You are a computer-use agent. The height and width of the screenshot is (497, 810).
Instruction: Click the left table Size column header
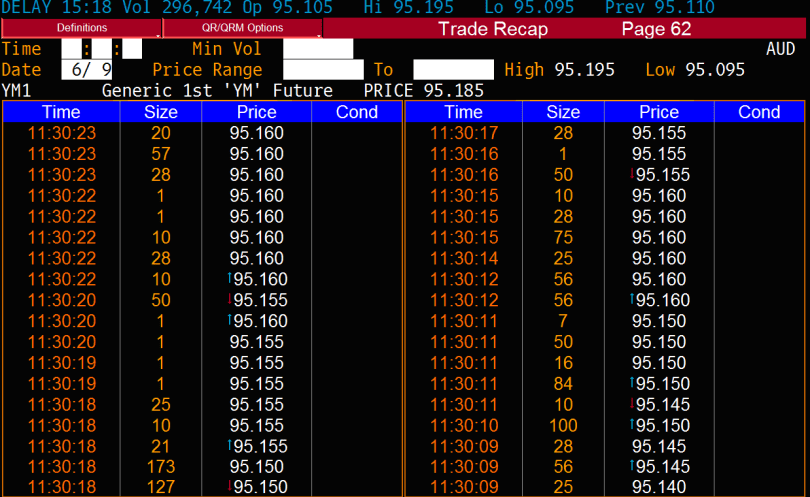point(160,112)
